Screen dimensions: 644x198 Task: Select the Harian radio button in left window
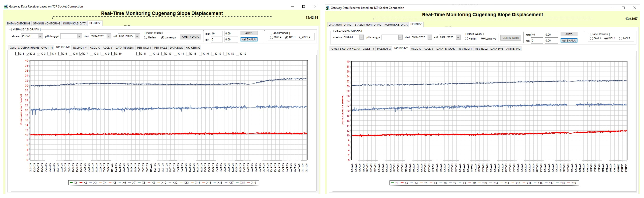(x=146, y=37)
